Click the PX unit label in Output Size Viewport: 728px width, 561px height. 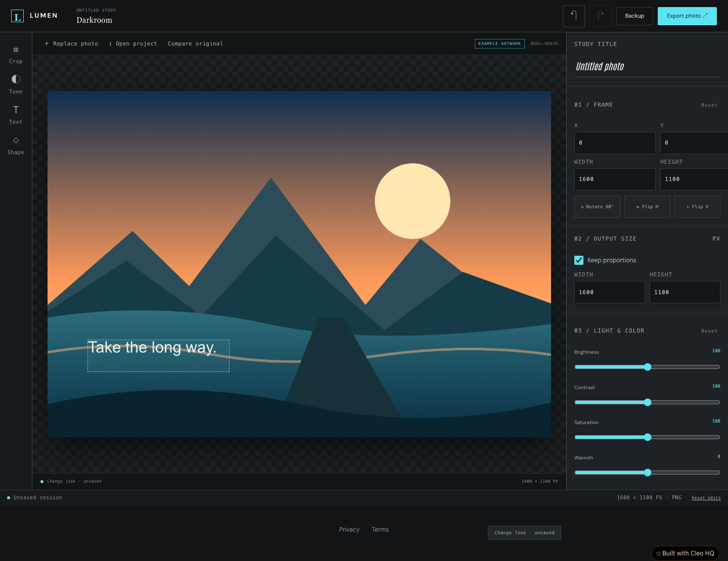716,239
